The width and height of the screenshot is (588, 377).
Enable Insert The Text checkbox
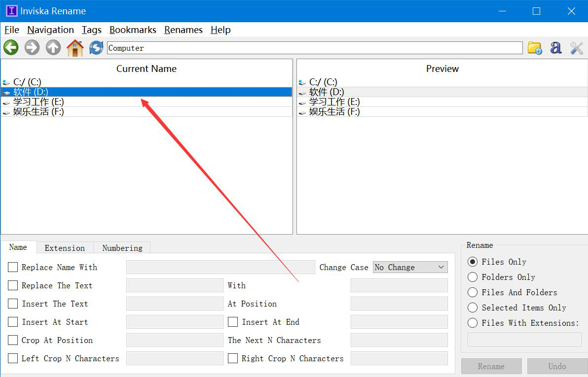[13, 304]
